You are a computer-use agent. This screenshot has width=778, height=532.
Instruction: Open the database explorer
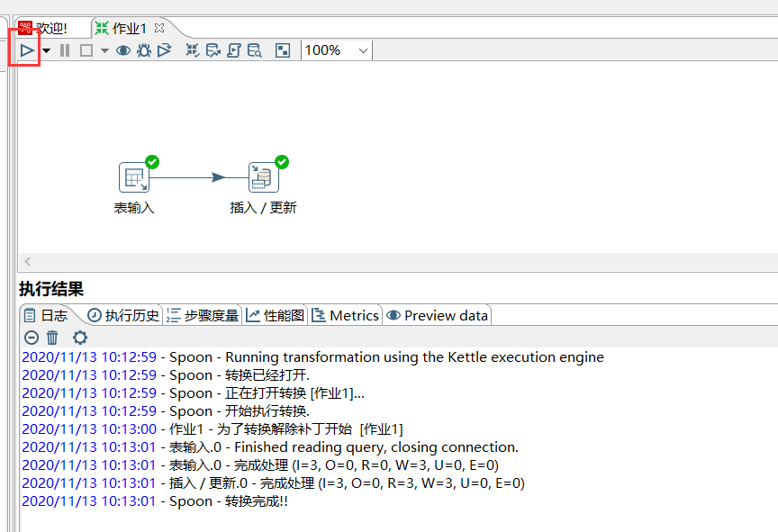253,50
